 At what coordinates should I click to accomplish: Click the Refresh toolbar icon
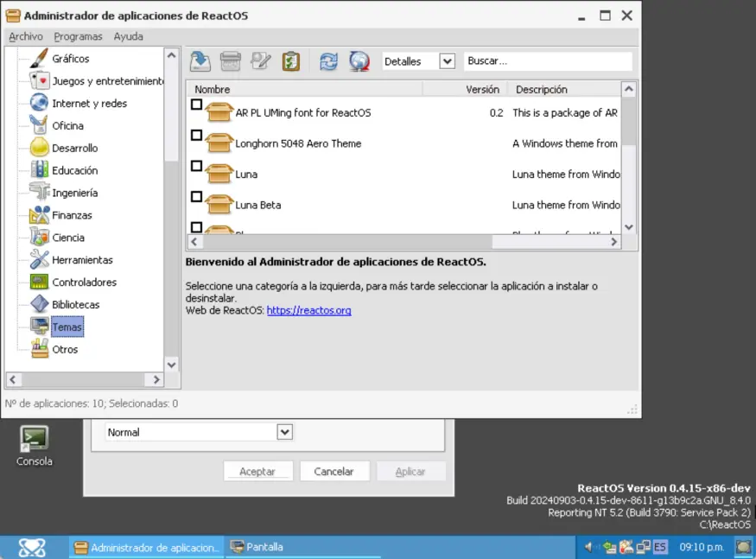coord(329,61)
